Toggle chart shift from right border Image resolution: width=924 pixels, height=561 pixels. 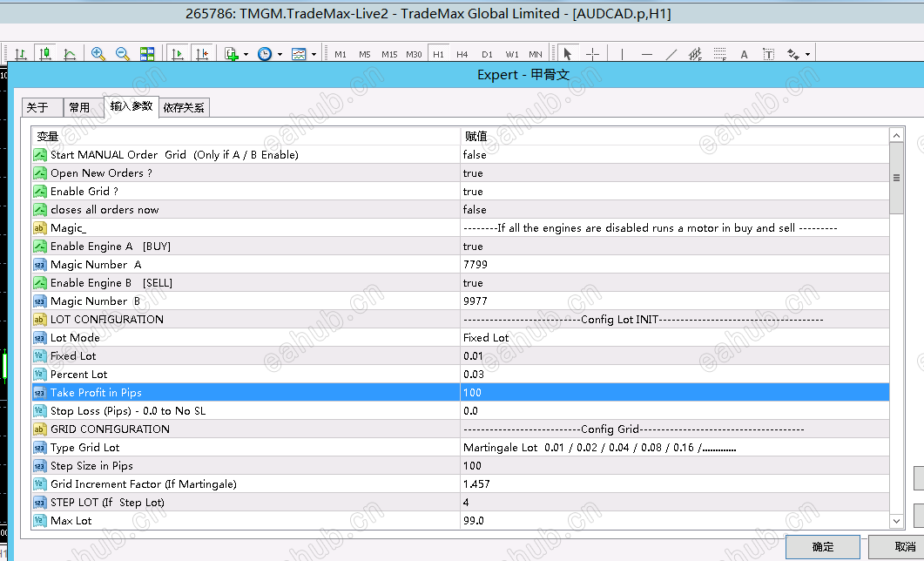click(202, 54)
